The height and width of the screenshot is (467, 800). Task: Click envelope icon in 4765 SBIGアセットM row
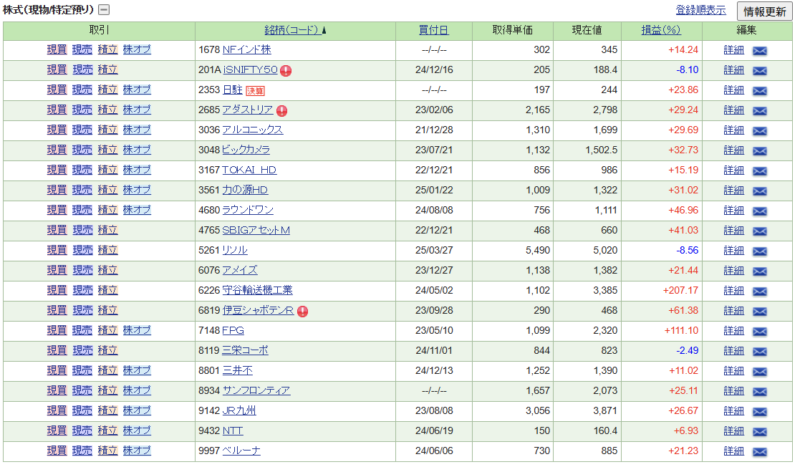(x=760, y=231)
